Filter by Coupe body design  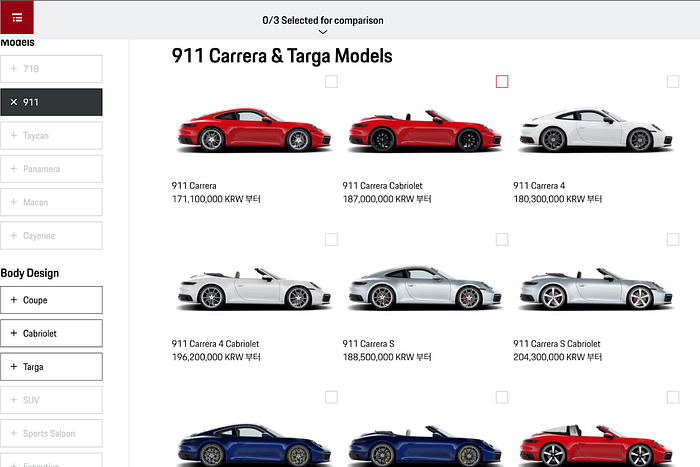[x=51, y=300]
